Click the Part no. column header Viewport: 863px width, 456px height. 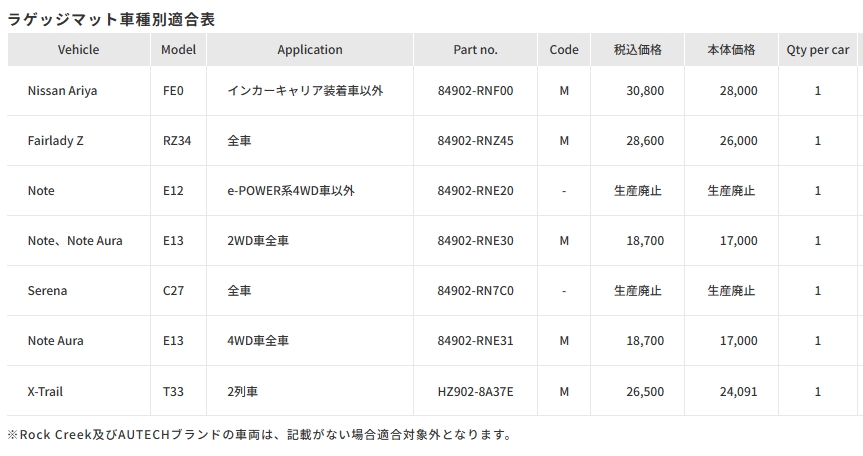pyautogui.click(x=476, y=50)
